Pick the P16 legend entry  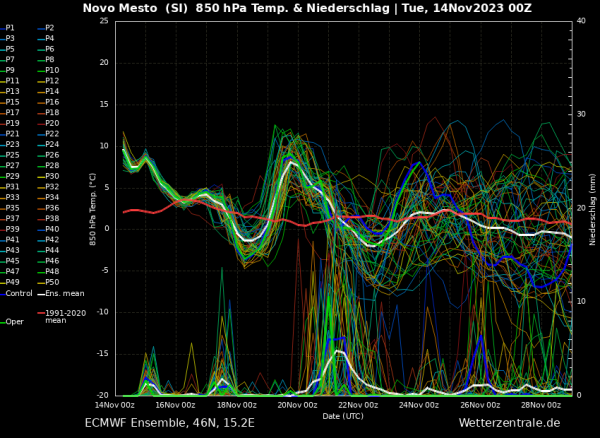(x=48, y=102)
